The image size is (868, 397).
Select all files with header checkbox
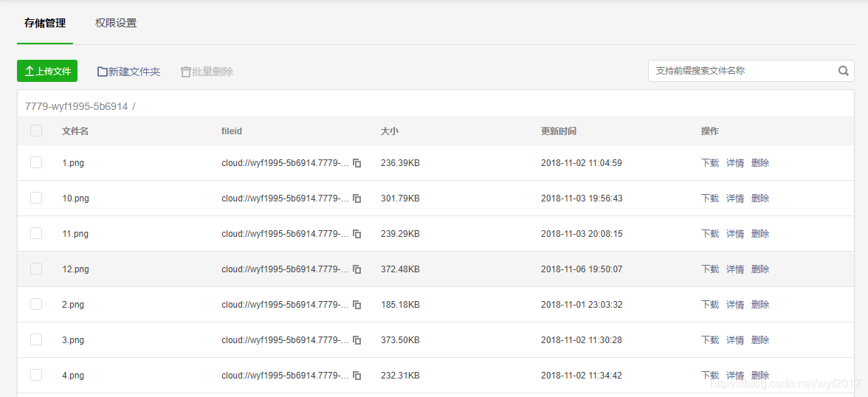pyautogui.click(x=36, y=131)
